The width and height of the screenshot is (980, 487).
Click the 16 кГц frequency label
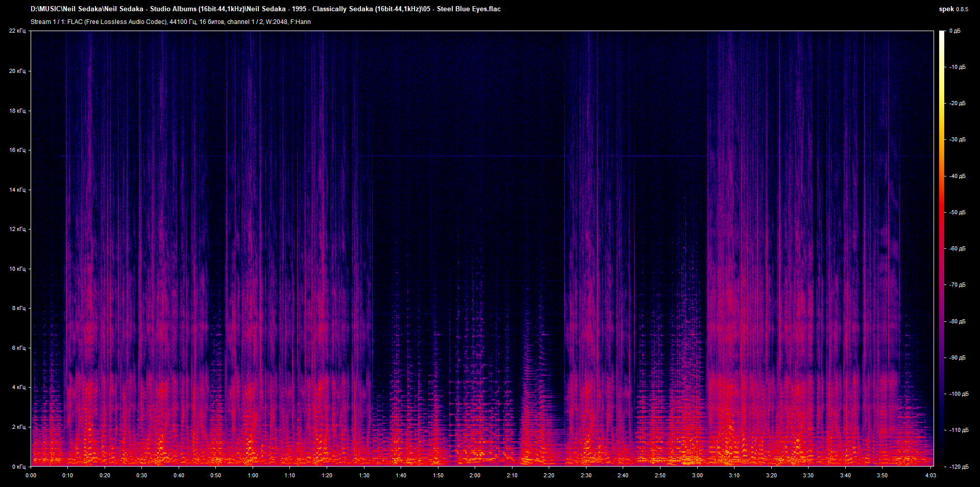pyautogui.click(x=17, y=150)
